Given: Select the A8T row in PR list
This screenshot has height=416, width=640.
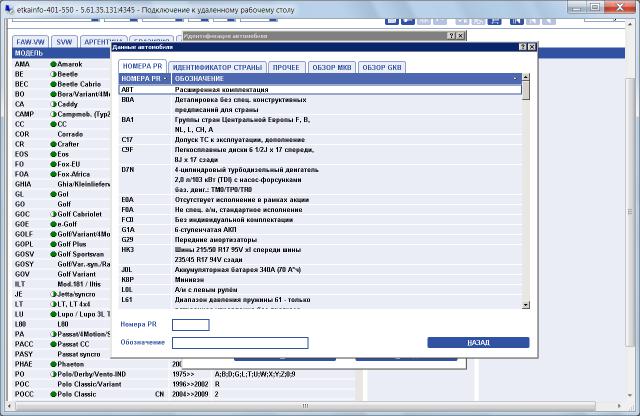Looking at the screenshot, I should pyautogui.click(x=320, y=89).
